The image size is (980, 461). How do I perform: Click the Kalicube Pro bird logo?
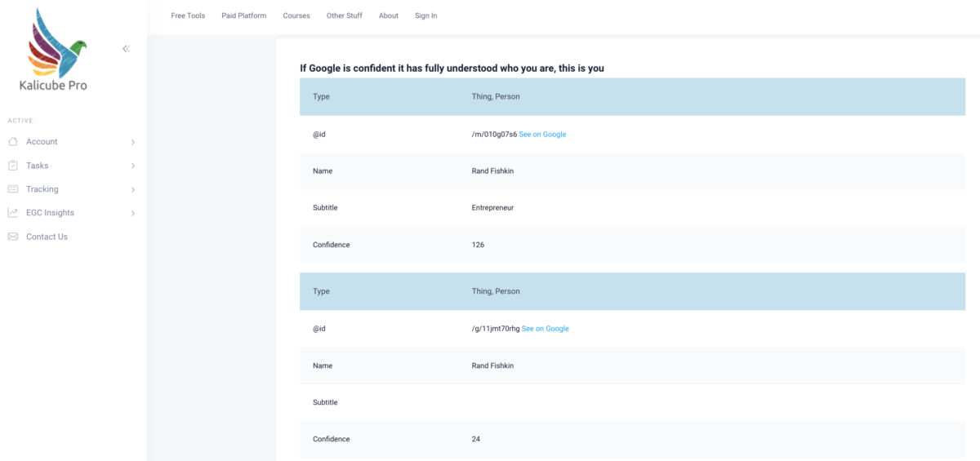tap(56, 42)
